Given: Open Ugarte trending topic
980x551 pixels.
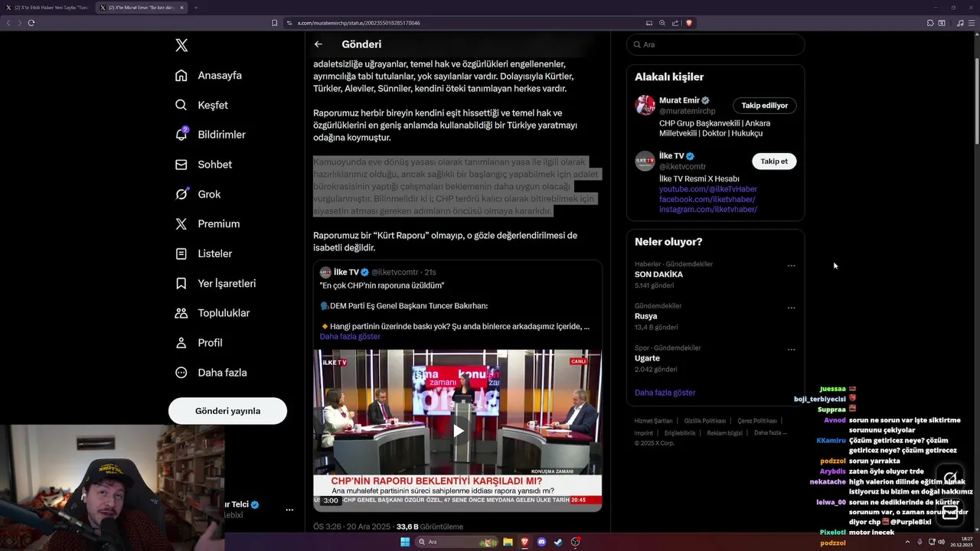Looking at the screenshot, I should [x=647, y=358].
